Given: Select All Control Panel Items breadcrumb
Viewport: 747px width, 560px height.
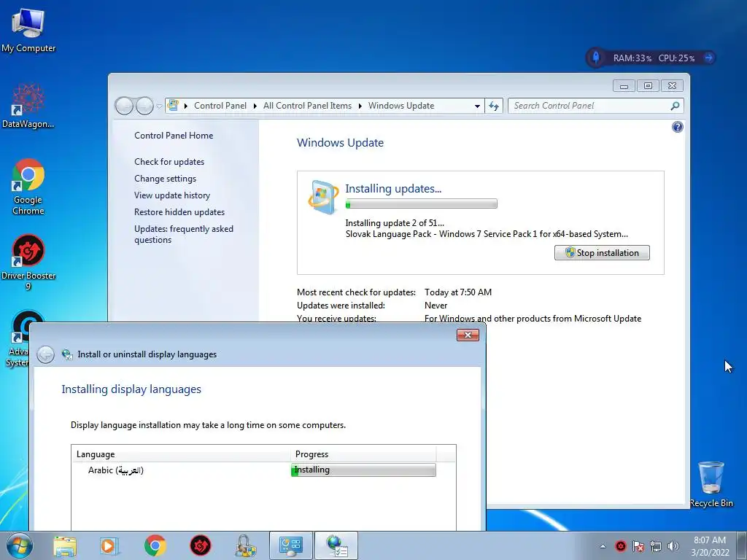Looking at the screenshot, I should (x=307, y=106).
